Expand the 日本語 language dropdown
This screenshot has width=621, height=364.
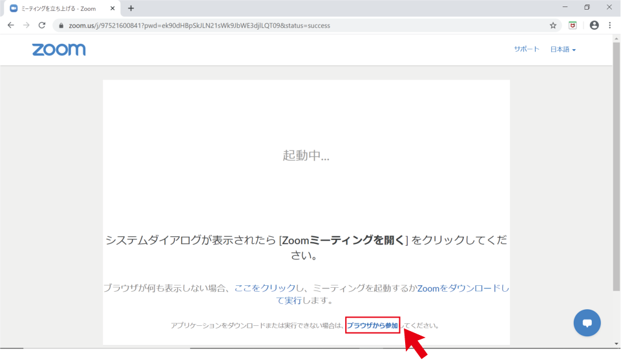[x=563, y=50]
